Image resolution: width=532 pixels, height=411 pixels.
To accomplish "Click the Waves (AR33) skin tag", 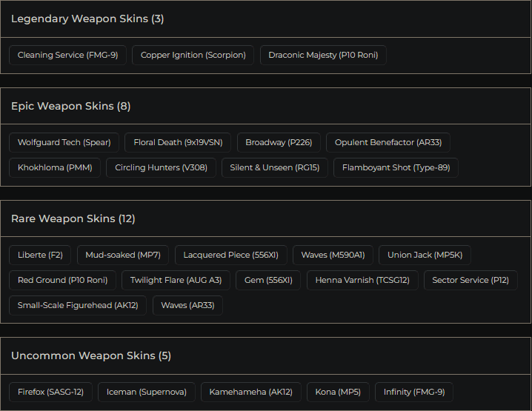I will (187, 305).
